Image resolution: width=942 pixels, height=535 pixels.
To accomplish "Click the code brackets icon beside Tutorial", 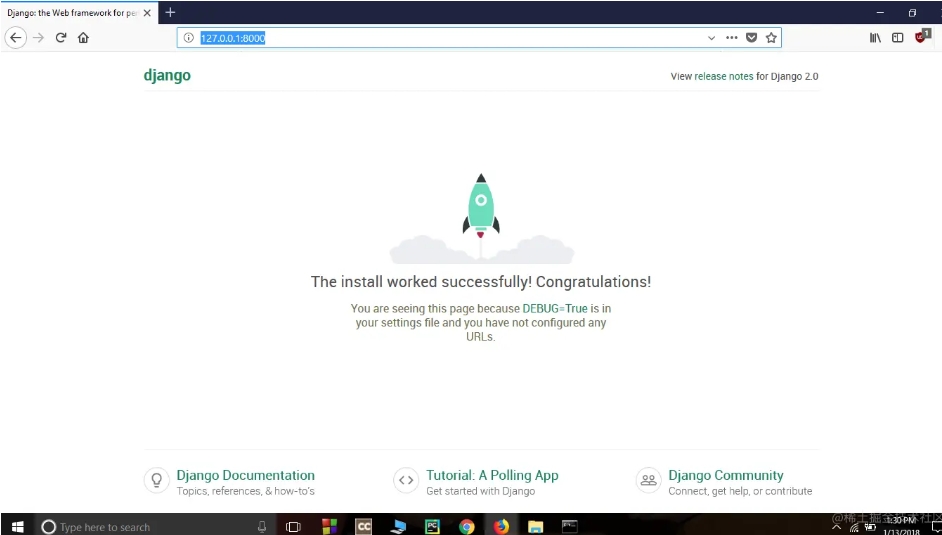I will 406,480.
